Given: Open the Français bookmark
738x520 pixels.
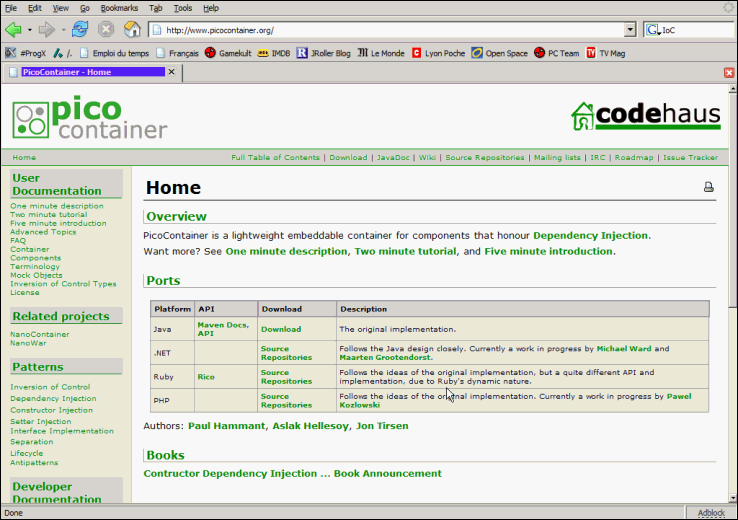Looking at the screenshot, I should click(x=177, y=53).
